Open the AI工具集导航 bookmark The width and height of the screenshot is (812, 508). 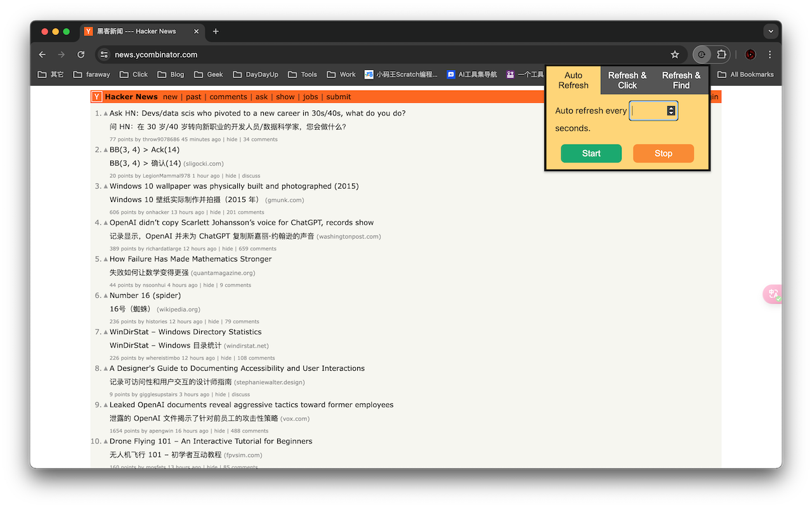(472, 74)
